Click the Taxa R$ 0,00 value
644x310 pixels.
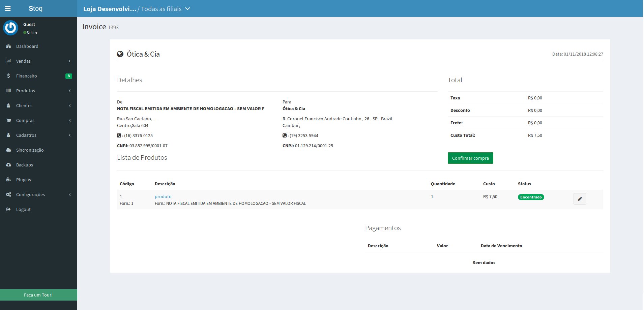535,98
